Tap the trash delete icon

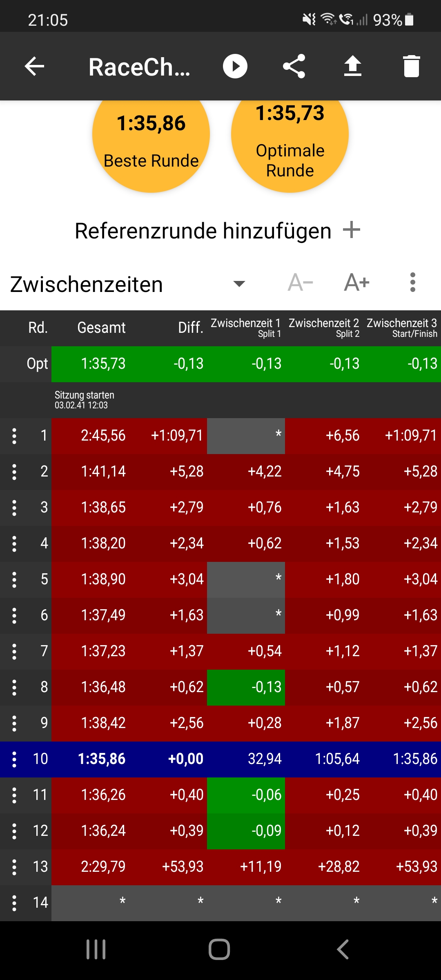pyautogui.click(x=411, y=66)
